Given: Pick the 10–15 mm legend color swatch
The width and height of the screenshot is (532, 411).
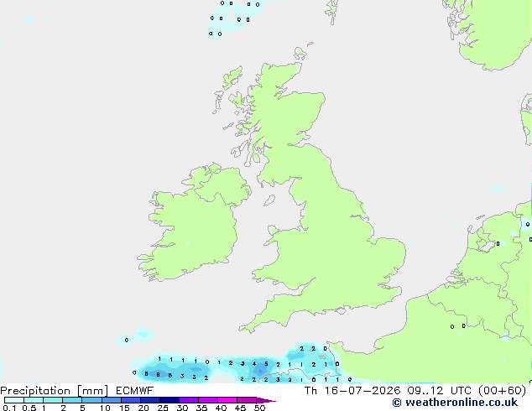Looking at the screenshot, I should pos(111,400).
